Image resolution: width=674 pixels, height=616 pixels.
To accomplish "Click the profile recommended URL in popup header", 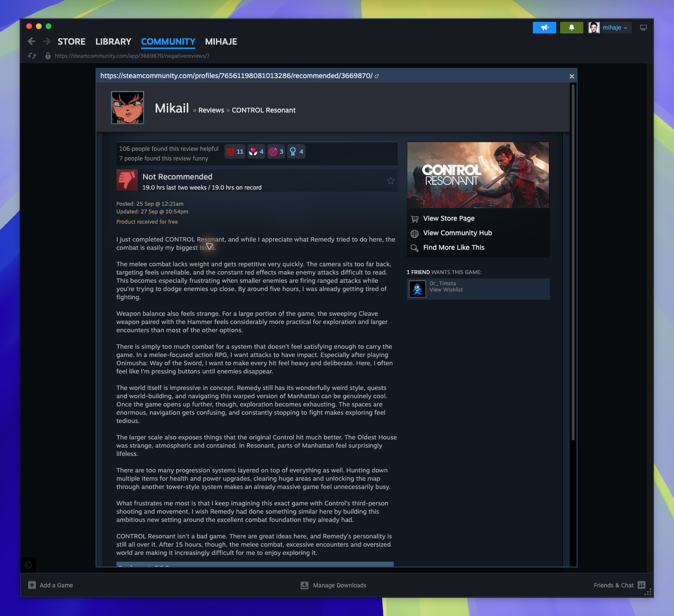I will pyautogui.click(x=236, y=76).
